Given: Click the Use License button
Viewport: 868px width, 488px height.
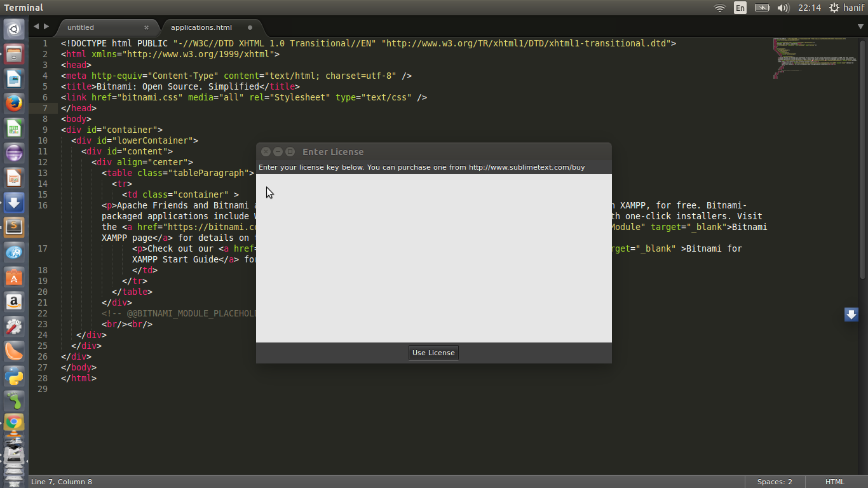Looking at the screenshot, I should (x=433, y=353).
